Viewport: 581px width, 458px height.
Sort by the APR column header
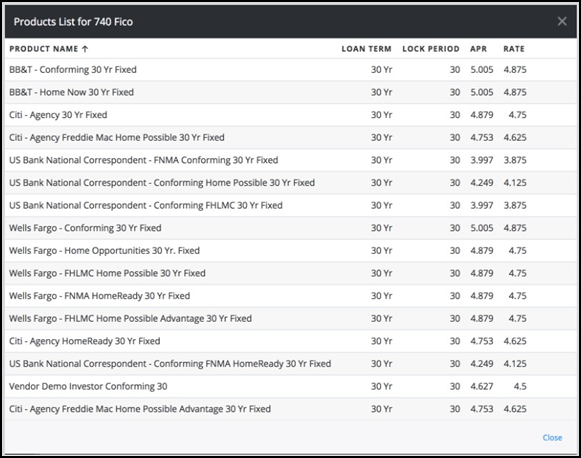[478, 49]
